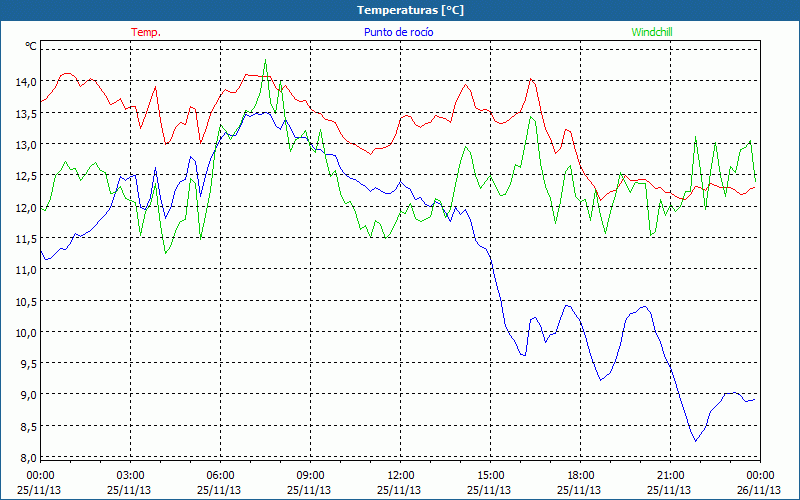The width and height of the screenshot is (800, 500).
Task: Click the "10,5" y-axis value
Action: click(x=26, y=302)
